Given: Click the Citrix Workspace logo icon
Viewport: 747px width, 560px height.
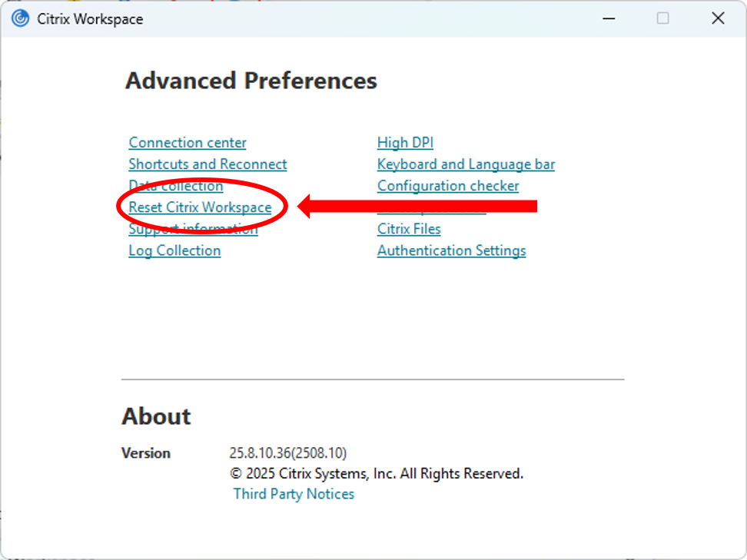Looking at the screenshot, I should coord(21,18).
